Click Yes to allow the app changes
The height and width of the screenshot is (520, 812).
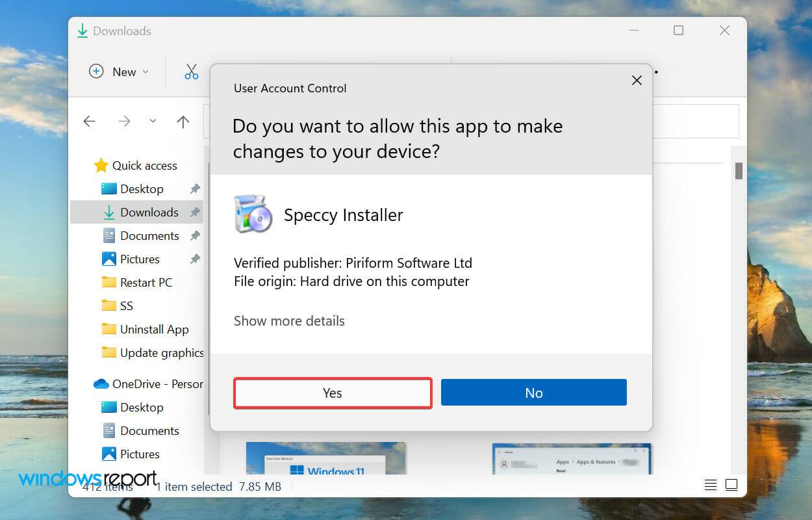tap(332, 393)
